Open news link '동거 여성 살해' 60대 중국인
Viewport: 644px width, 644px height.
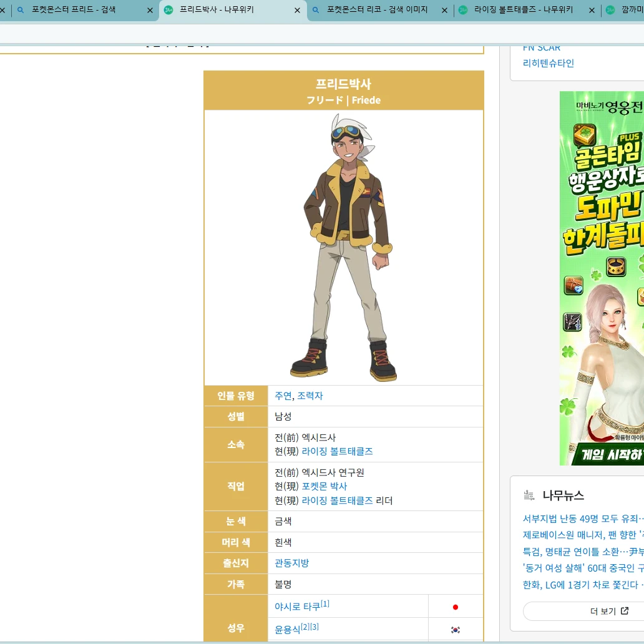point(583,568)
